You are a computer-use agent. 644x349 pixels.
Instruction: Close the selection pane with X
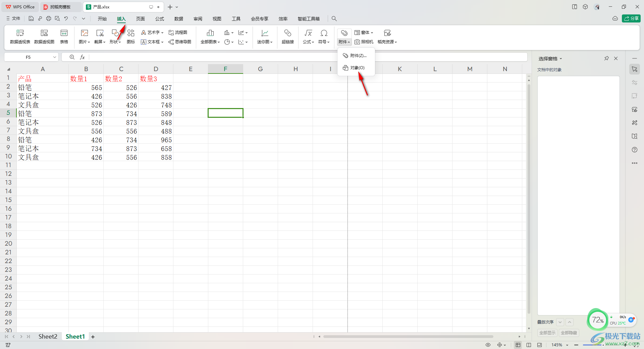(616, 58)
